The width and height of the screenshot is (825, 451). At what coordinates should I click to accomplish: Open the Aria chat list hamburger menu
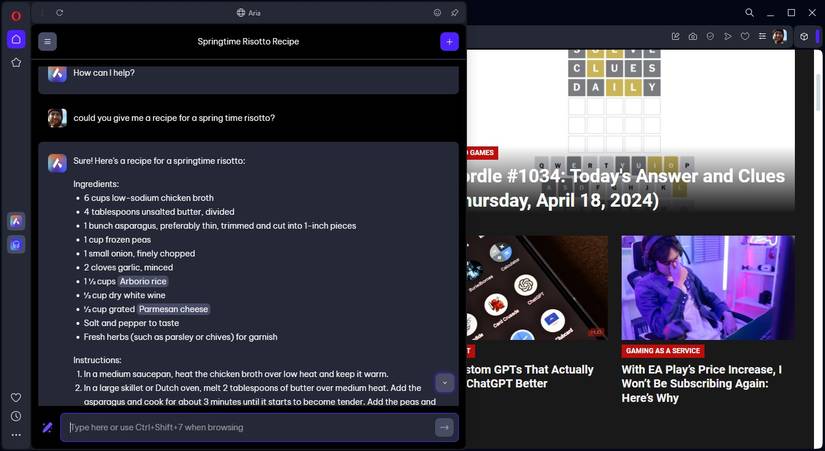pos(47,42)
